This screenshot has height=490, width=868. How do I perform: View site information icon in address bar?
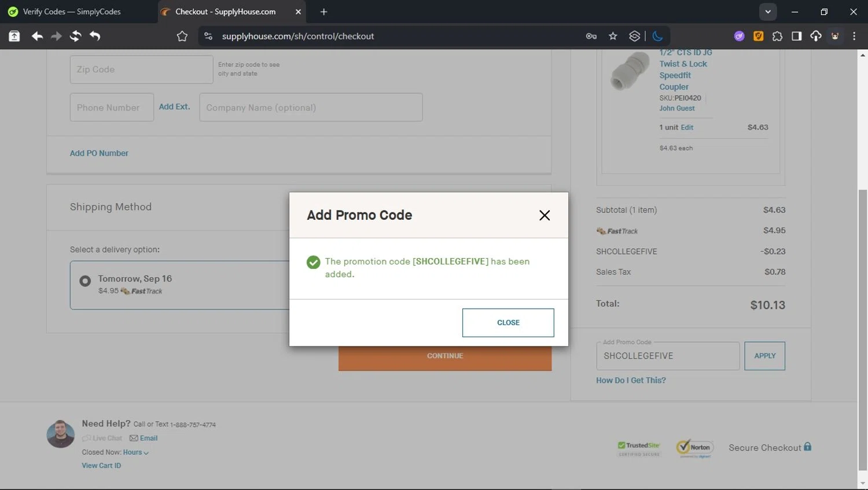click(x=208, y=36)
